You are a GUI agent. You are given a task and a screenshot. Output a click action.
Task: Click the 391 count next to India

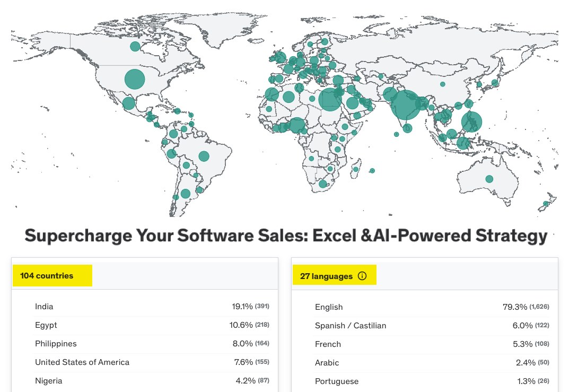click(262, 306)
